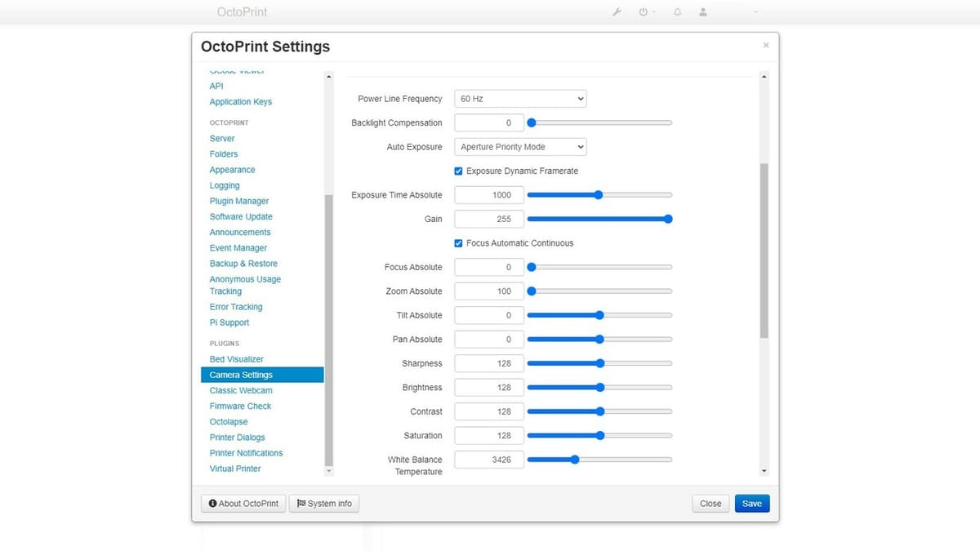Expand the user menu caret in navbar
This screenshot has height=551, width=980.
pyautogui.click(x=755, y=12)
